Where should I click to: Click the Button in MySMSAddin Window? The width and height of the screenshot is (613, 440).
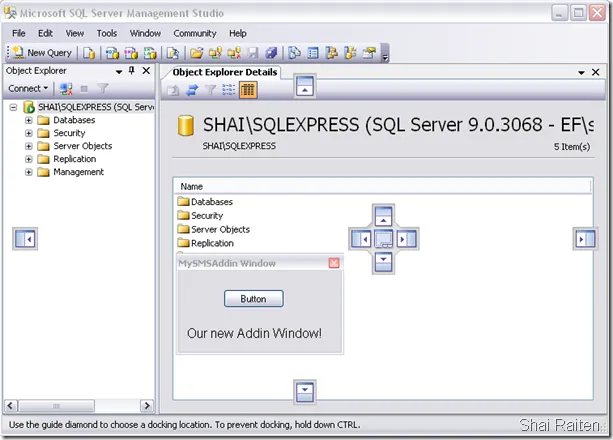254,299
